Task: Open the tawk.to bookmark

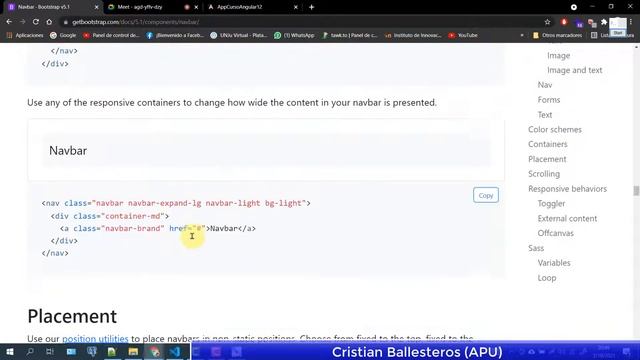Action: [x=349, y=36]
